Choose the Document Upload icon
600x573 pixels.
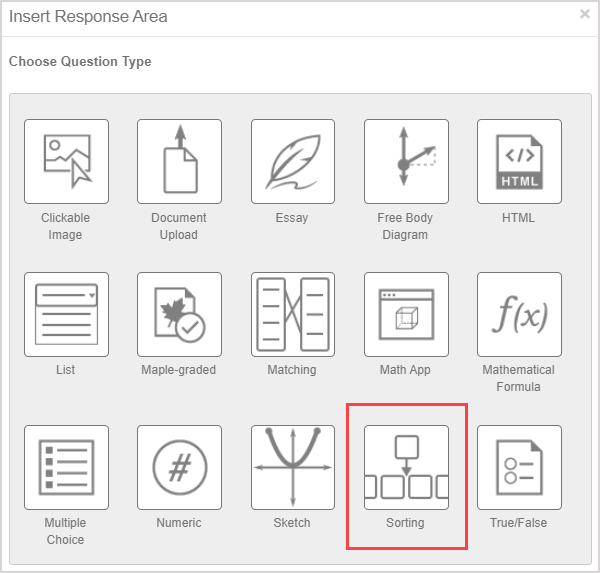[x=179, y=162]
